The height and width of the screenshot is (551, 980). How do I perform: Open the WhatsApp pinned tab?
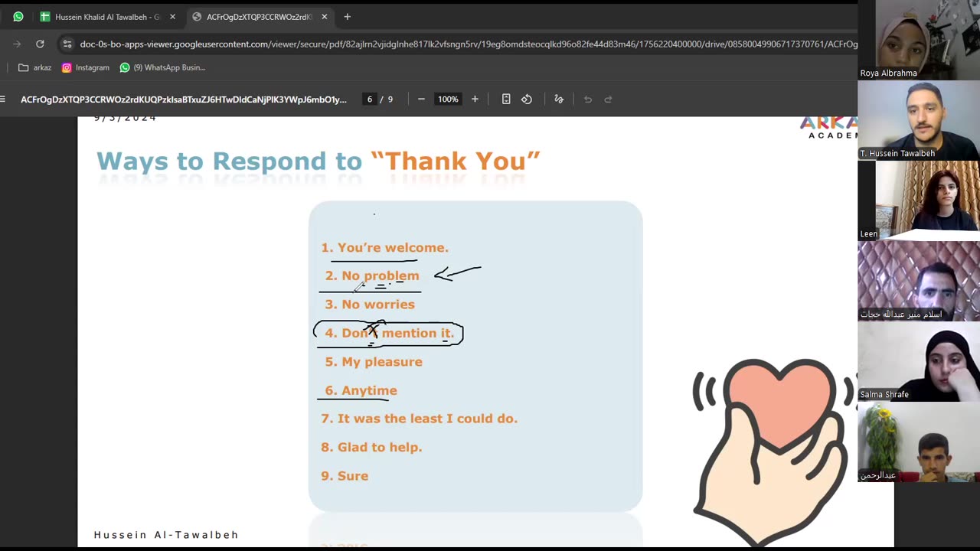(18, 16)
